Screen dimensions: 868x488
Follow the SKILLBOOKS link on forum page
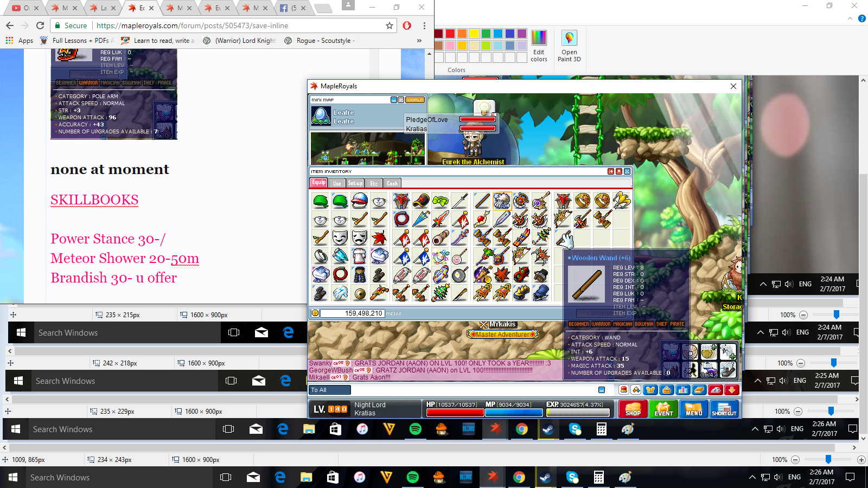pyautogui.click(x=94, y=200)
